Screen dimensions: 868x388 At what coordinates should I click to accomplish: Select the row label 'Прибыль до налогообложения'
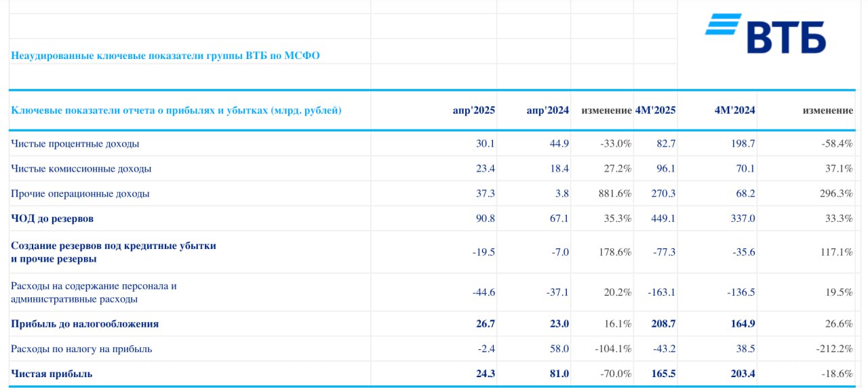tap(85, 324)
